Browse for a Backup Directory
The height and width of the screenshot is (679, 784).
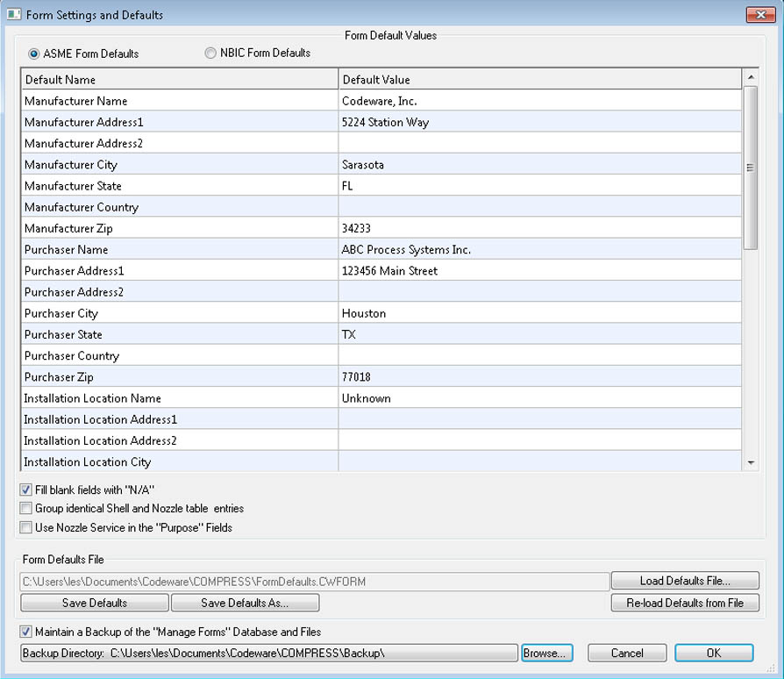547,653
